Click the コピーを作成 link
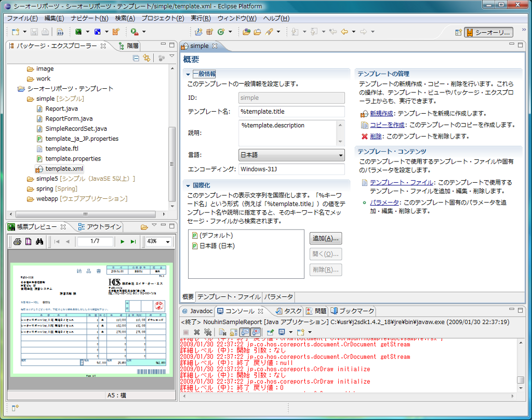 [x=387, y=125]
